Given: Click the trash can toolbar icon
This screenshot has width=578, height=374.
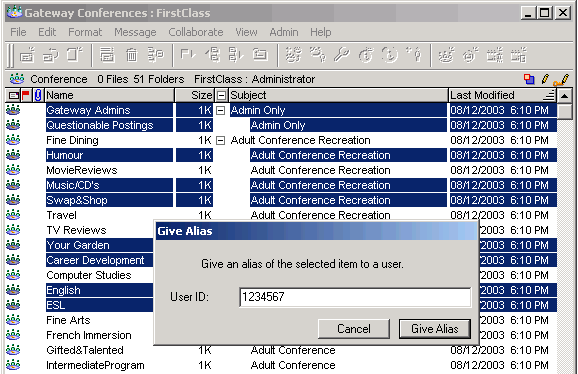Looking at the screenshot, I should click(x=132, y=55).
